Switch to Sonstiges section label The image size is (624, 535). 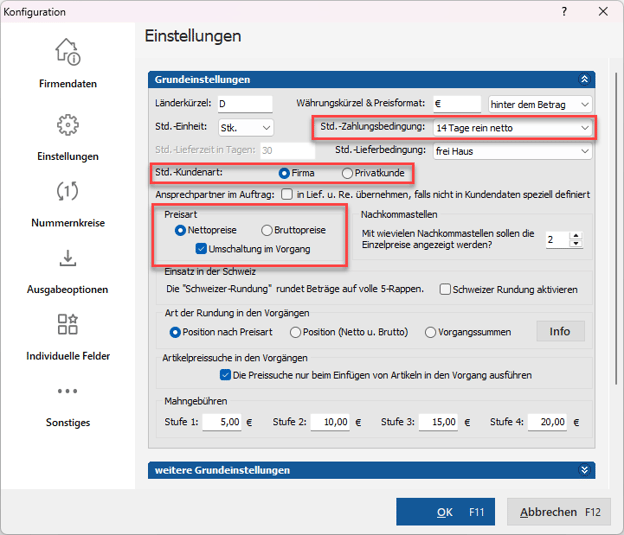(68, 422)
